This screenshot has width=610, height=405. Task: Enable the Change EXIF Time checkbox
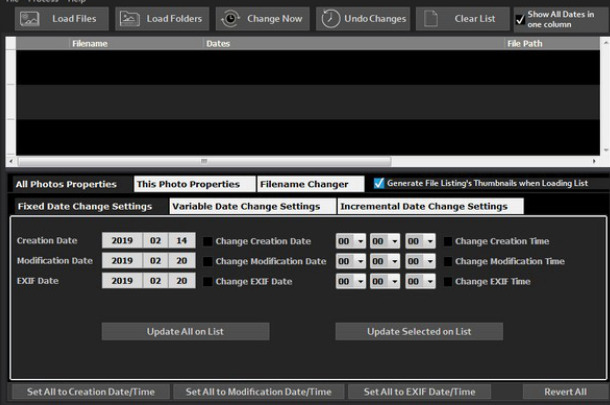point(447,281)
